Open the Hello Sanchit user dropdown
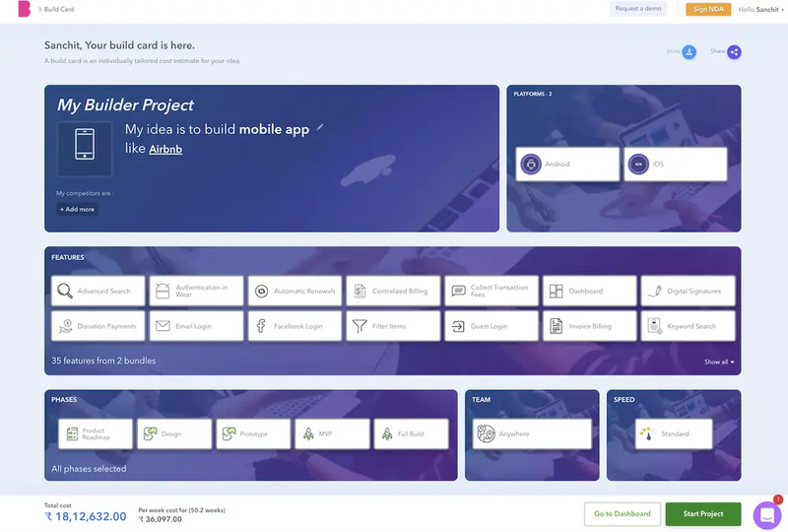 pyautogui.click(x=760, y=10)
